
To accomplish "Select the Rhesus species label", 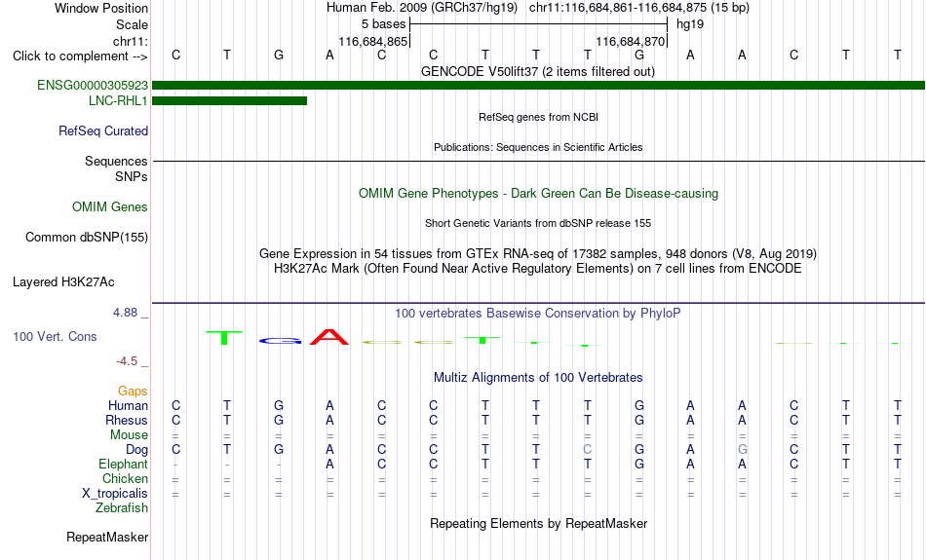I will [x=127, y=420].
